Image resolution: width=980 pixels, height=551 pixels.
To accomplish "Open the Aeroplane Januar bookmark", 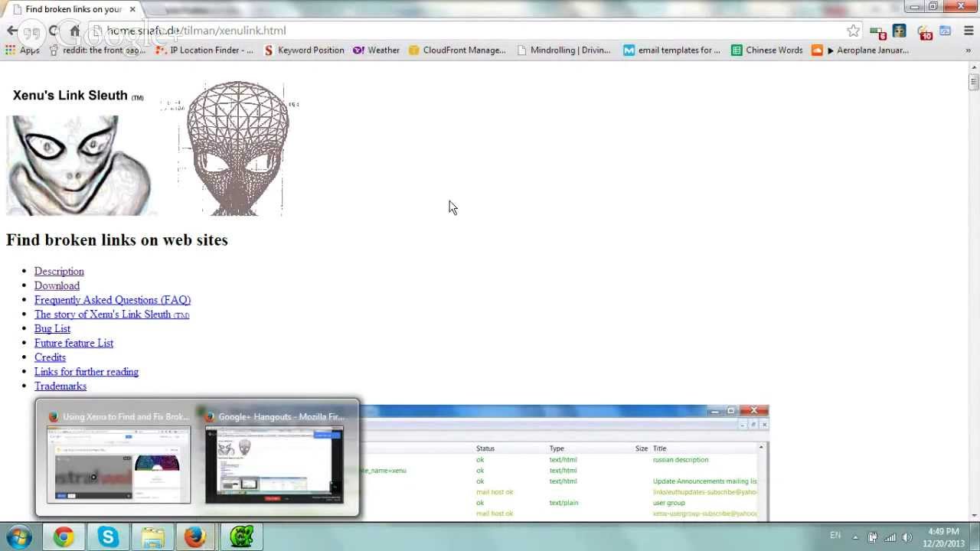I will click(860, 51).
